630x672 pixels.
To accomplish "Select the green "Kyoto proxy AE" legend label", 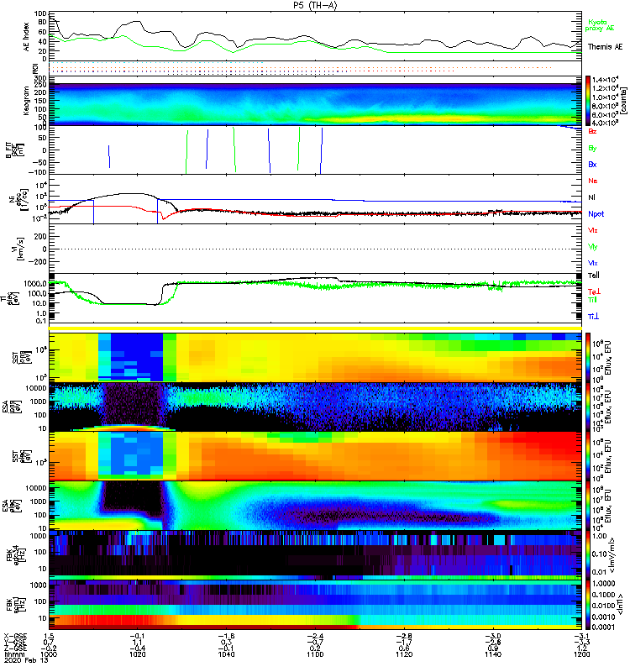I will click(x=600, y=25).
